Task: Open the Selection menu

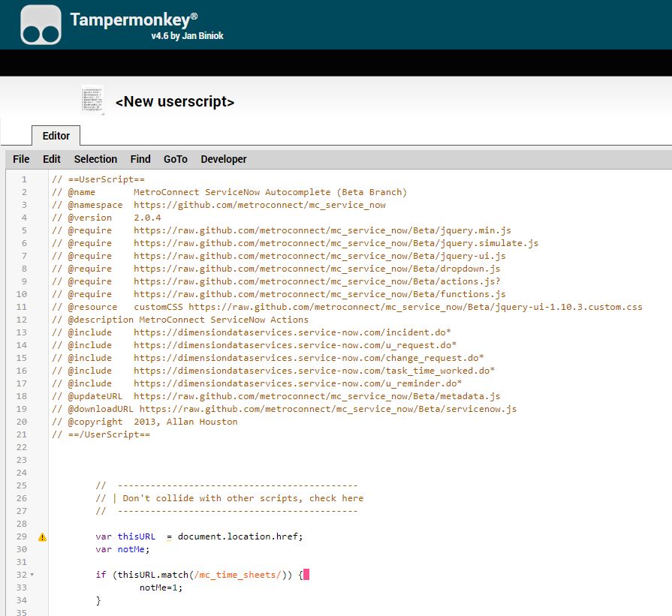Action: [x=95, y=159]
